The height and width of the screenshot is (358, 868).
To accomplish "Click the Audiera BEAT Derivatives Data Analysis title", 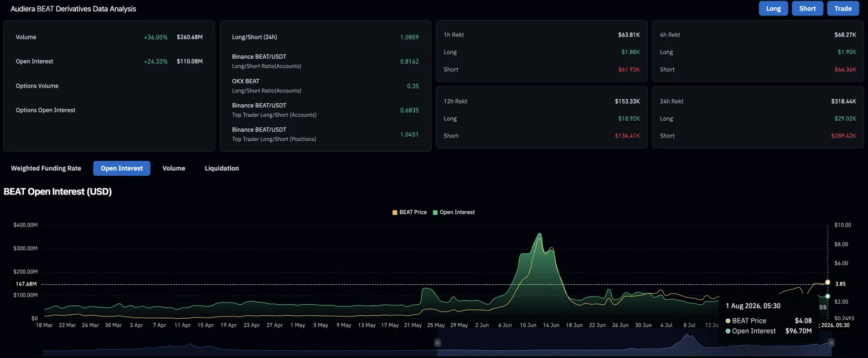I will click(x=73, y=9).
